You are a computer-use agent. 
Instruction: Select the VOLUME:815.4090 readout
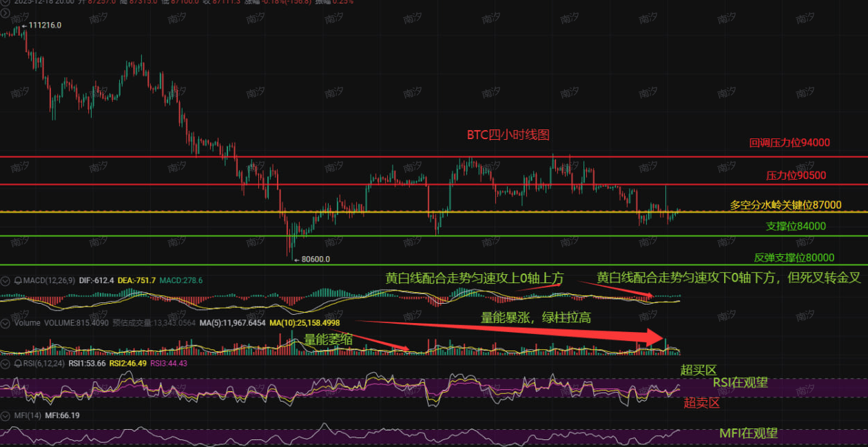tap(75, 322)
